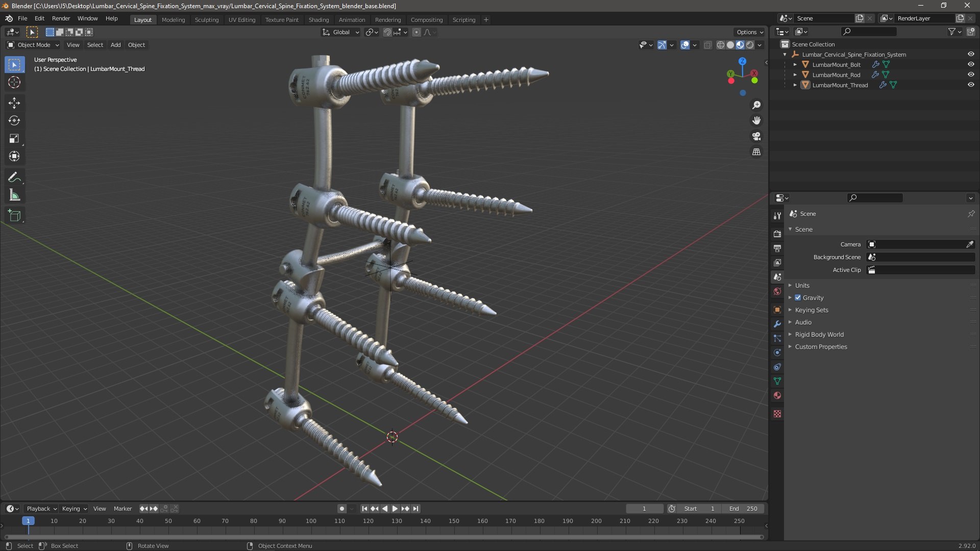
Task: Choose the Annotate pencil tool
Action: [x=14, y=177]
